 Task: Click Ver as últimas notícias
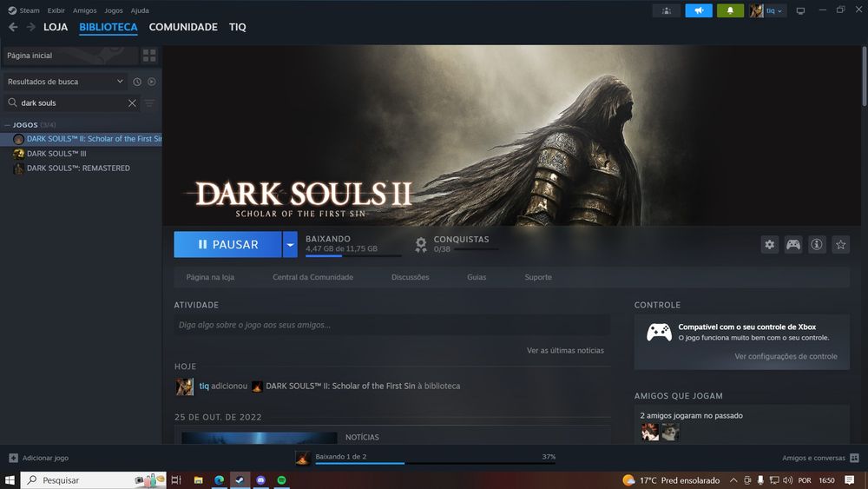pos(565,350)
